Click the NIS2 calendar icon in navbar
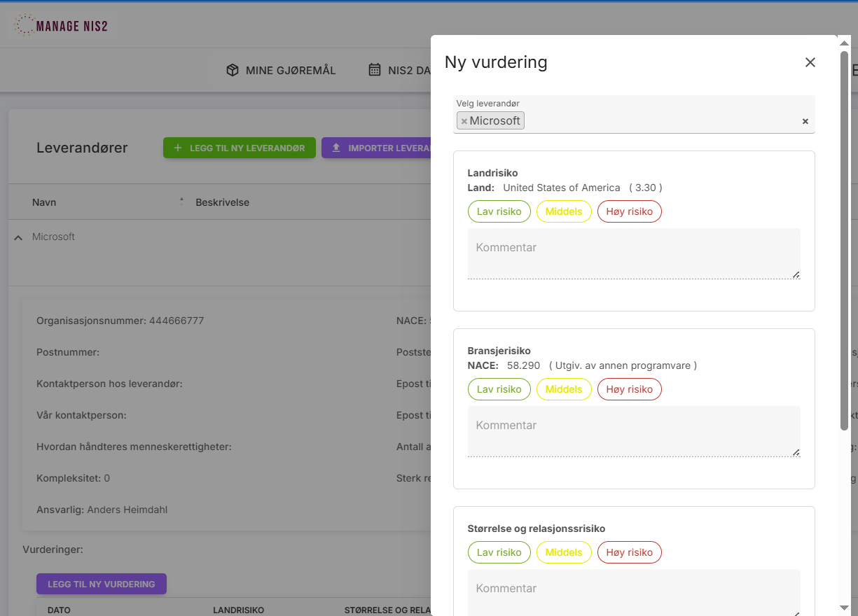 (375, 70)
